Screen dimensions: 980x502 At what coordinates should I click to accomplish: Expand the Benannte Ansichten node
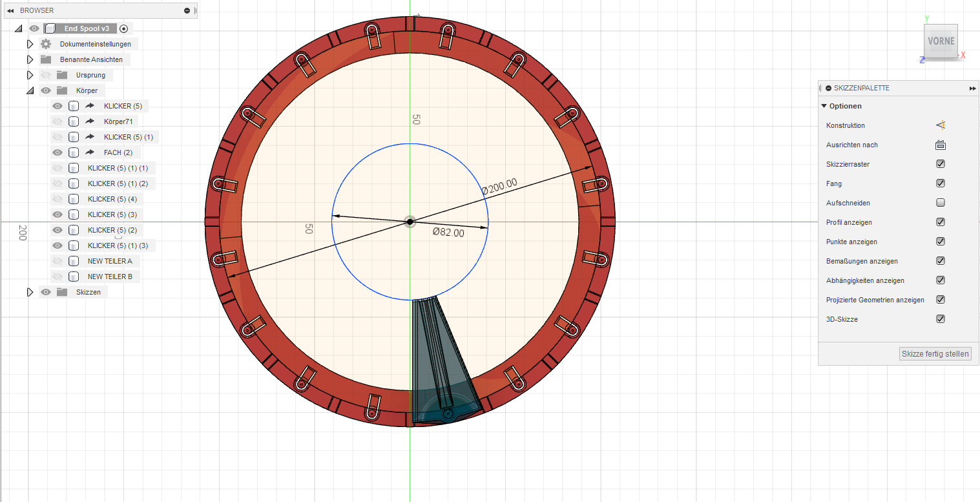click(30, 59)
